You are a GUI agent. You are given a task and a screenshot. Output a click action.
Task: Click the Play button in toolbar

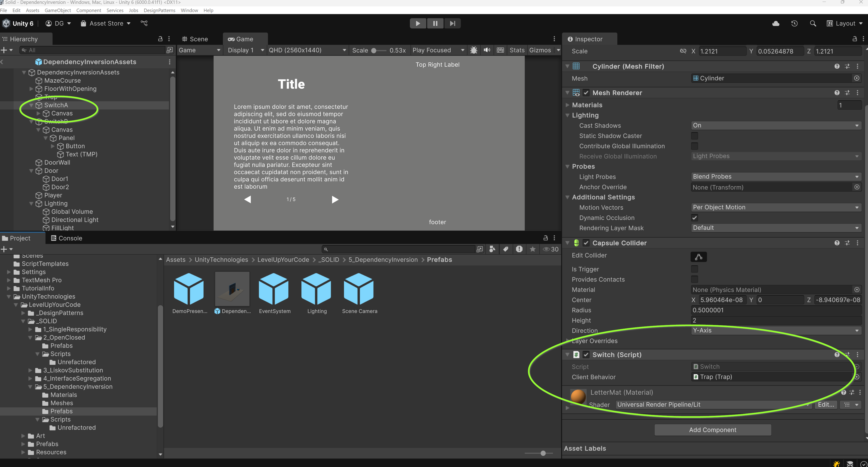click(x=417, y=23)
